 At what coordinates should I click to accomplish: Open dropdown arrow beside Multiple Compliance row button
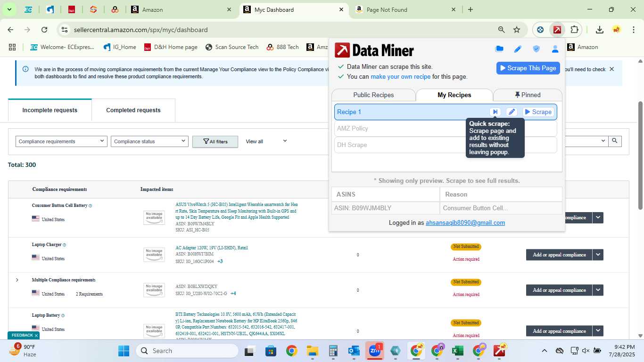point(598,290)
